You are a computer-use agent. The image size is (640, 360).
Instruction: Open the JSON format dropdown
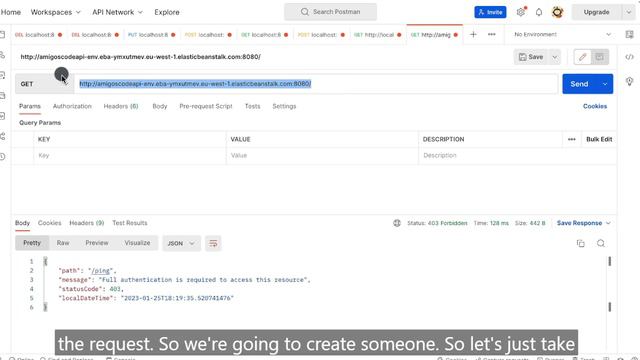pos(181,243)
